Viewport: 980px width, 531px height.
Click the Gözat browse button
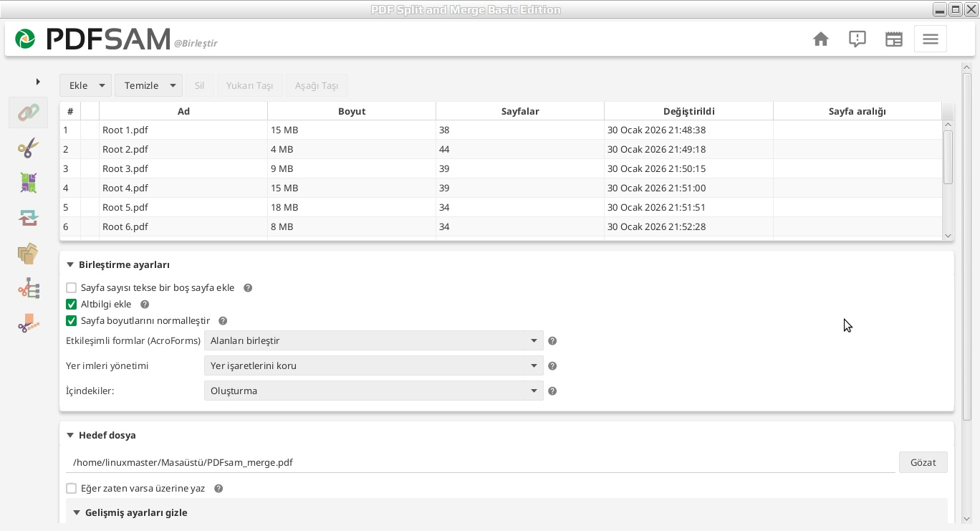point(923,462)
